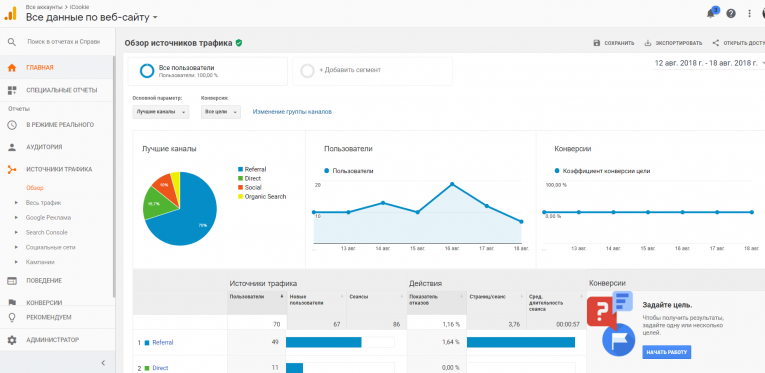
Task: Go to the Главная menu item
Action: click(x=40, y=67)
